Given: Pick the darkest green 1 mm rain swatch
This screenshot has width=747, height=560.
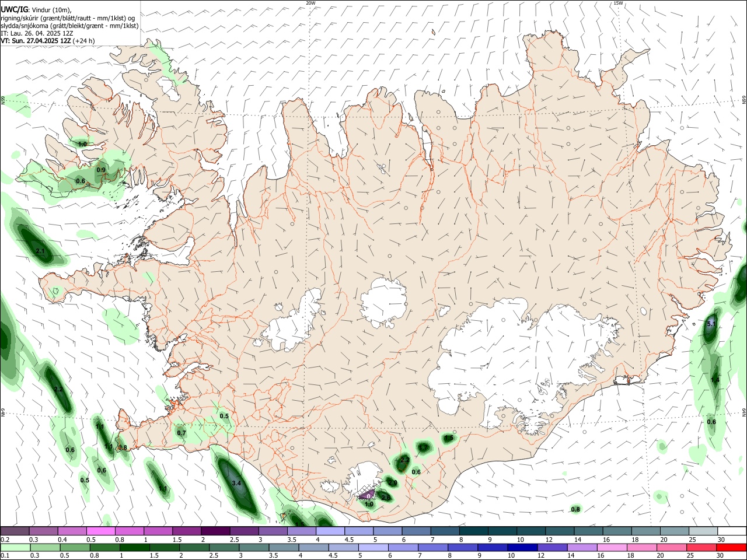Looking at the screenshot, I should tap(134, 547).
